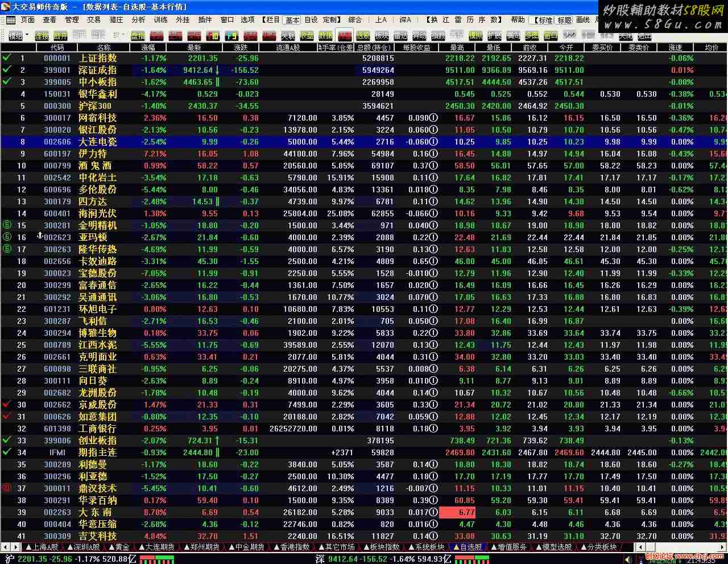728x564 pixels.
Task: Toggle the green checkmark on 期指主连 row
Action: point(7,452)
